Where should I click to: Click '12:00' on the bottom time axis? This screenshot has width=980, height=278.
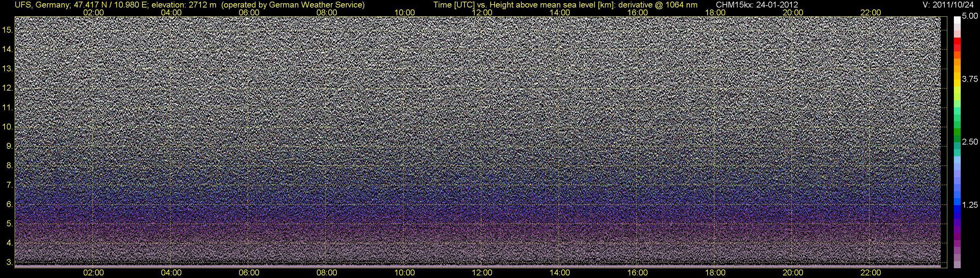click(x=482, y=273)
